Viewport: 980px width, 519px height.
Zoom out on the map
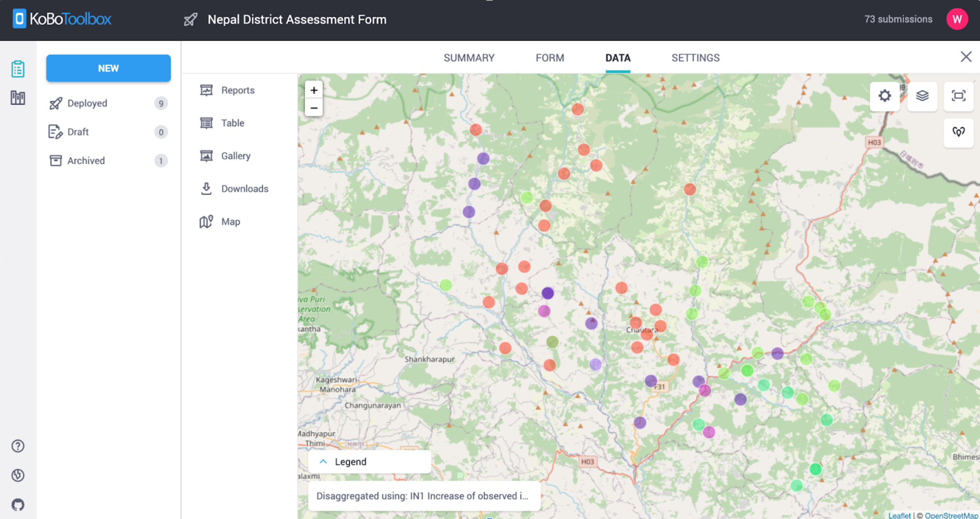(x=314, y=108)
